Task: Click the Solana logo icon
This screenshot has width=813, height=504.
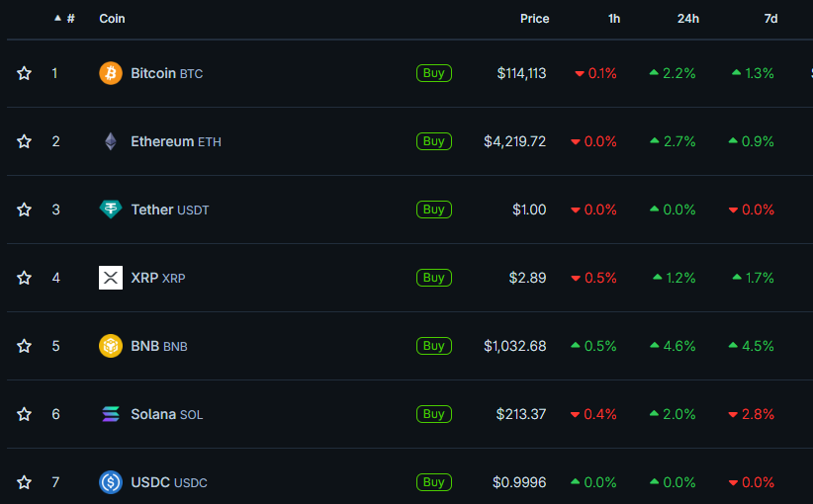Action: coord(111,414)
